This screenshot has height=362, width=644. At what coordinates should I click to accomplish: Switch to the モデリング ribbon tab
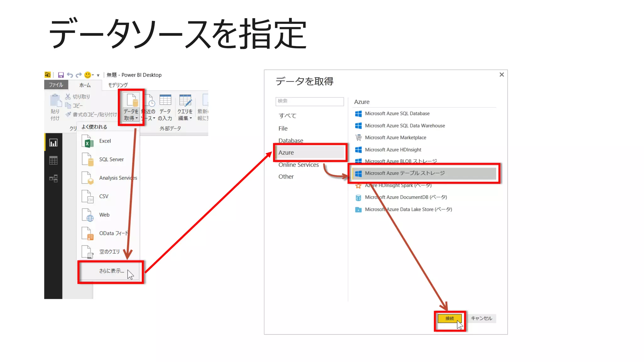pos(118,85)
